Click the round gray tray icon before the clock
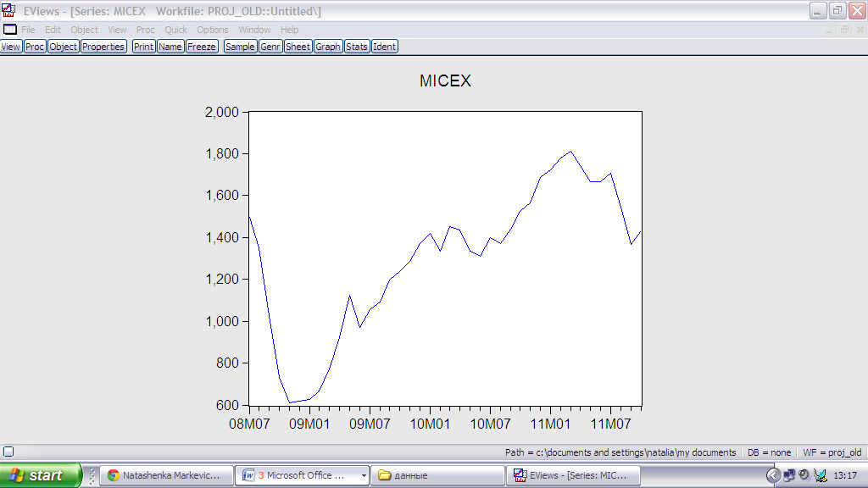 804,474
